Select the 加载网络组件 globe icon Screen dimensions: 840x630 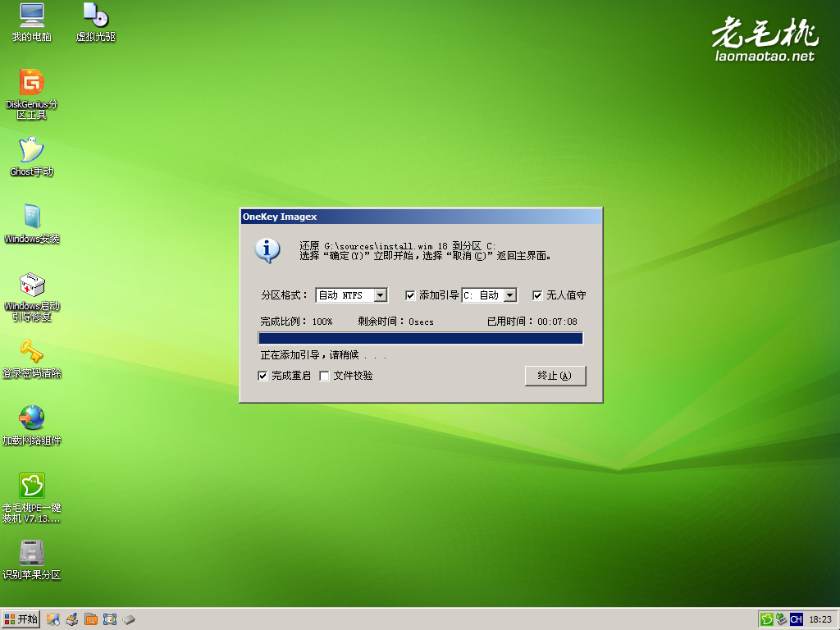point(32,426)
